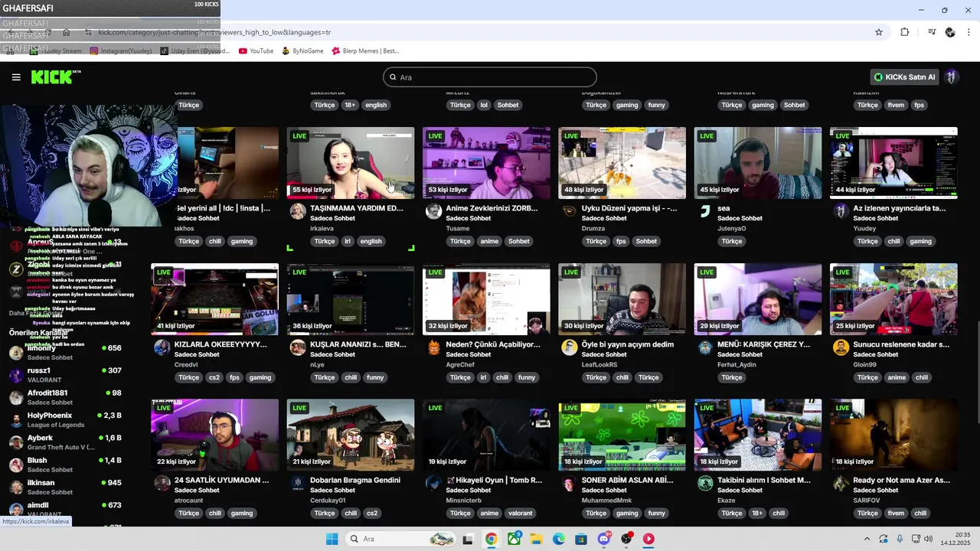980x551 pixels.
Task: Click the browser home button
Action: click(67, 32)
